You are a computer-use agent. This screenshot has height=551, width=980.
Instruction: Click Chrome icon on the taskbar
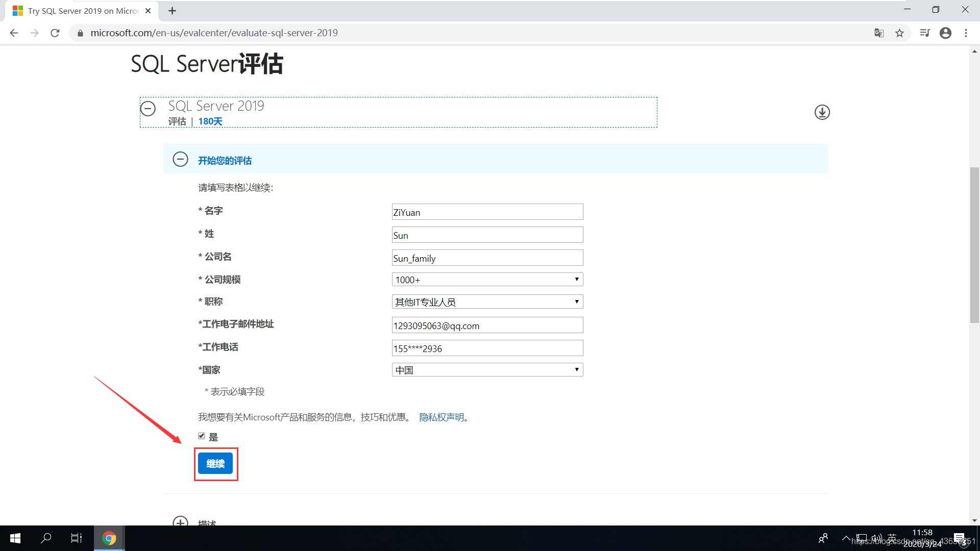[x=109, y=538]
